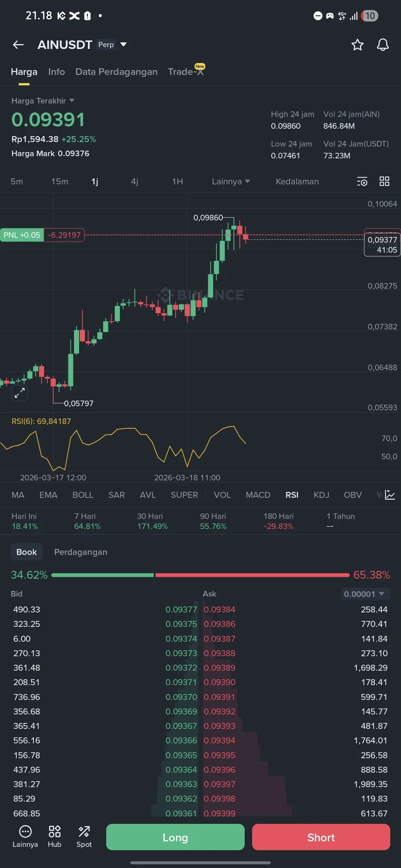Select ask price 0.09389

(x=219, y=668)
